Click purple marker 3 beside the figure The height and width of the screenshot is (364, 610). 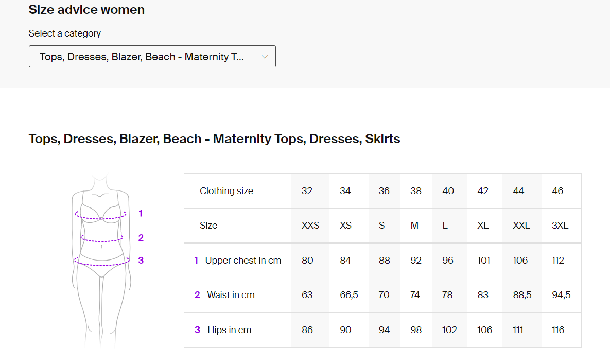coord(141,260)
